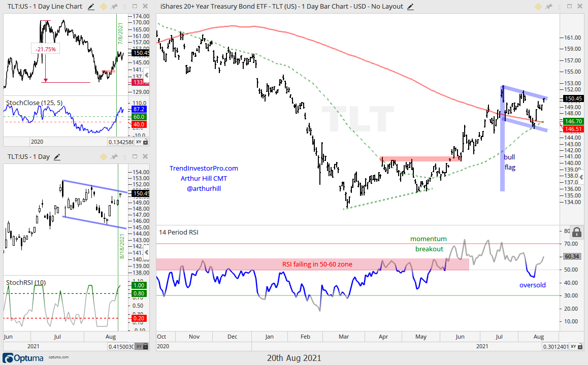Collapse price scale arrow on Line Chart panel
The width and height of the screenshot is (588, 365).
(147, 75)
